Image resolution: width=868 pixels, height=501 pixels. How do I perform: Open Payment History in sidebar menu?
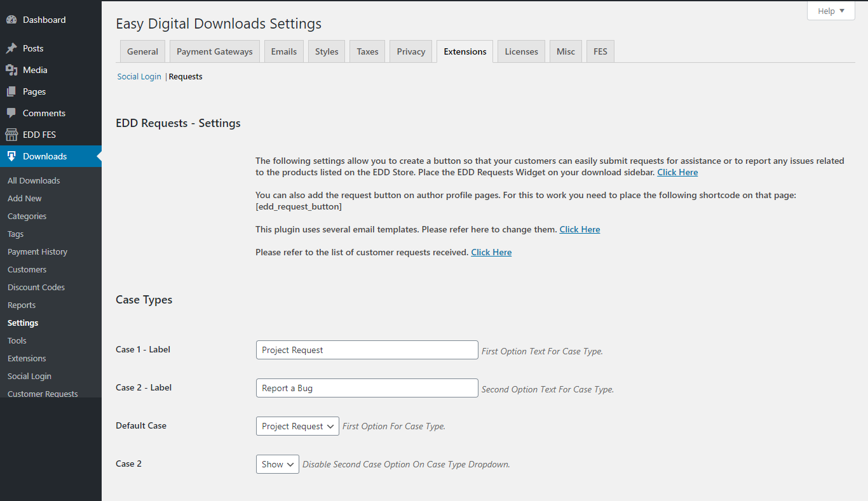[x=37, y=251]
